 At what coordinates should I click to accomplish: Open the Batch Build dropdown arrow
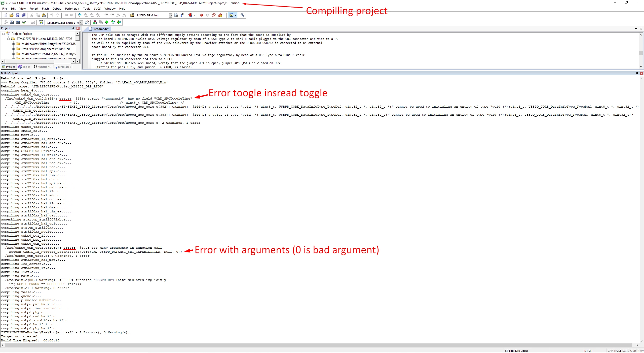[x=28, y=22]
